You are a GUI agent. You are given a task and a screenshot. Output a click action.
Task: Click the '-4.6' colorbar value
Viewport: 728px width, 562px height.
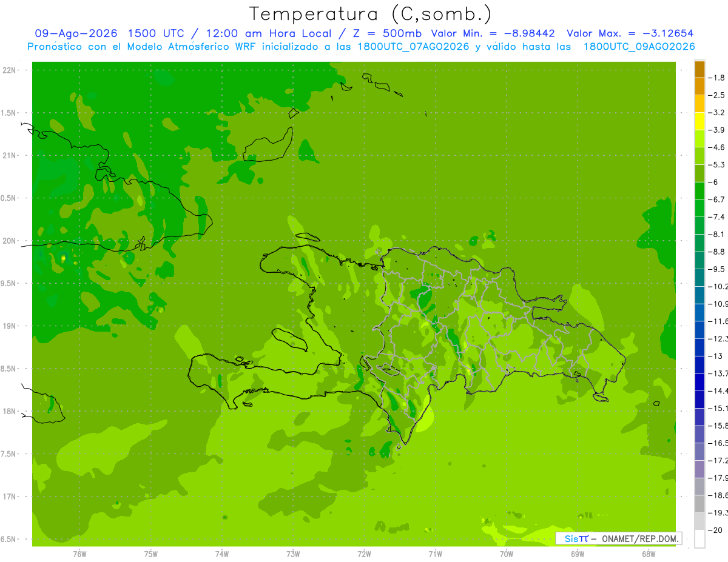[718, 147]
